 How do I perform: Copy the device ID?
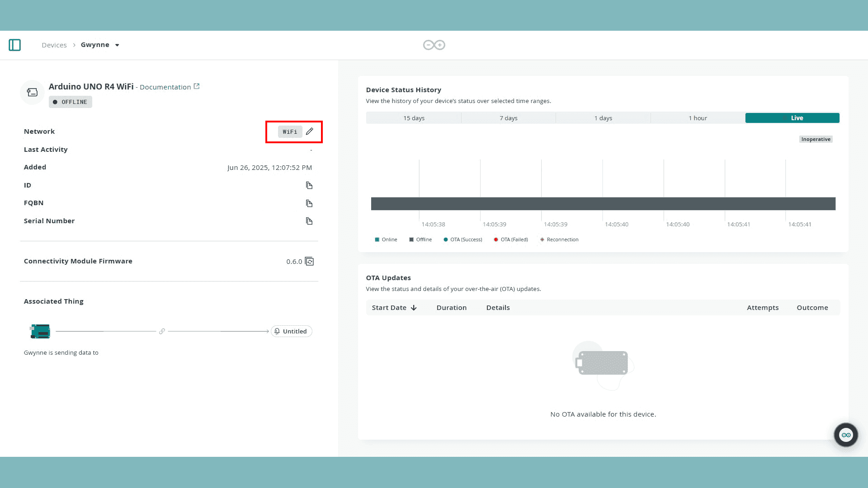[309, 185]
